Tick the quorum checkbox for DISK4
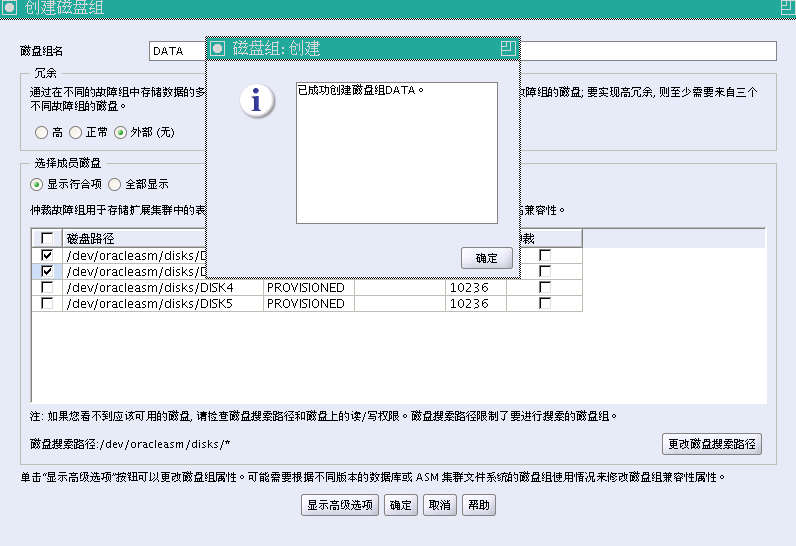Image resolution: width=796 pixels, height=546 pixels. [x=545, y=287]
